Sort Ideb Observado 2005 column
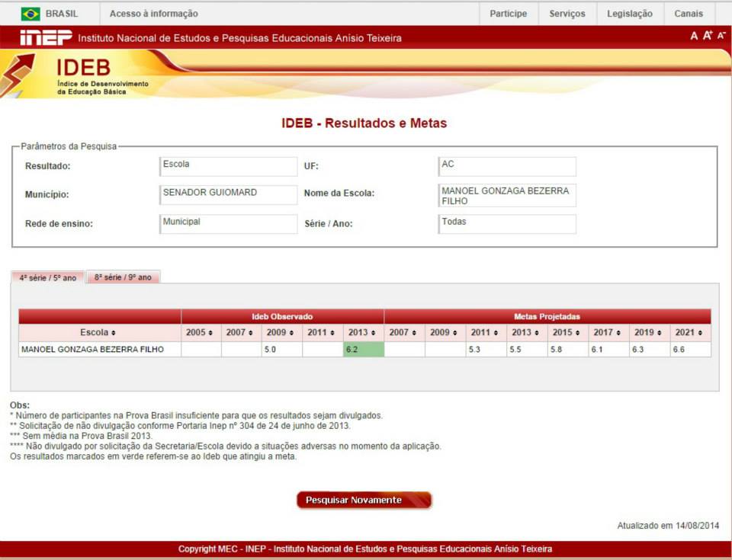The width and height of the screenshot is (732, 560). [x=210, y=333]
